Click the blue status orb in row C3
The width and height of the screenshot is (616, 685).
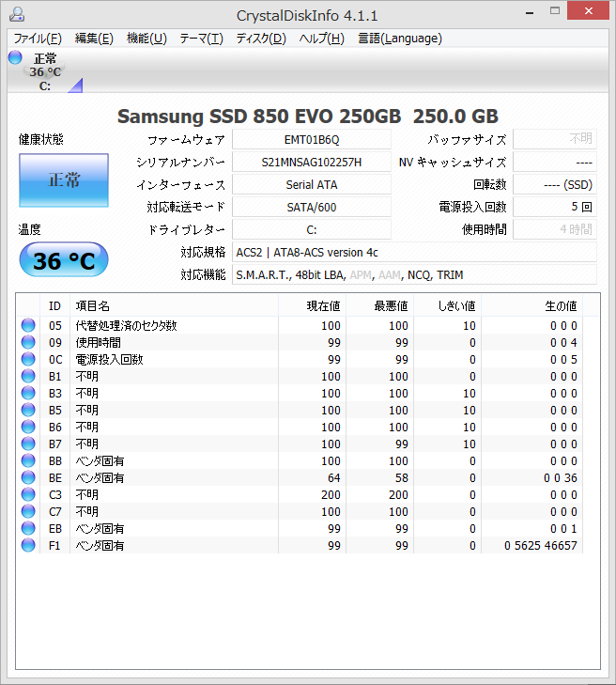28,494
